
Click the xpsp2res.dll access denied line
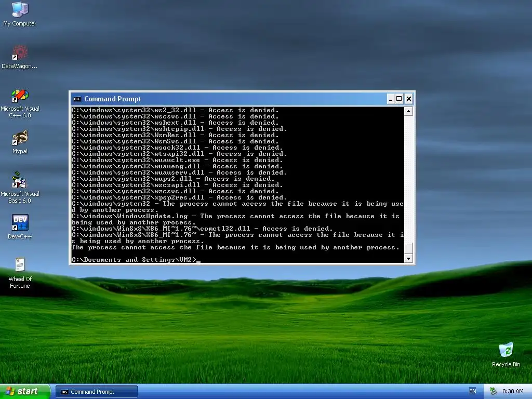pyautogui.click(x=179, y=197)
